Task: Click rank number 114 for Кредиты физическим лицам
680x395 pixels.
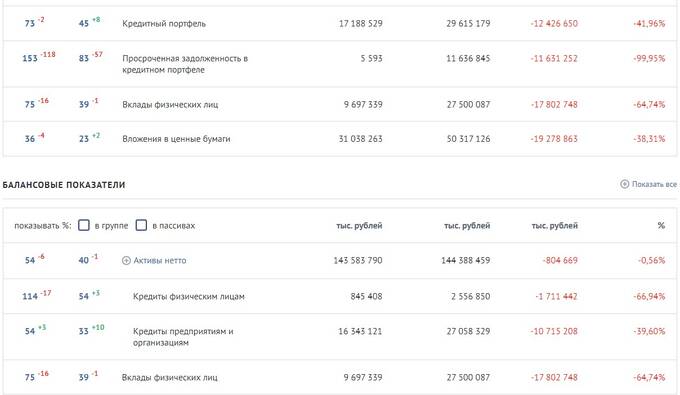Action: click(30, 296)
